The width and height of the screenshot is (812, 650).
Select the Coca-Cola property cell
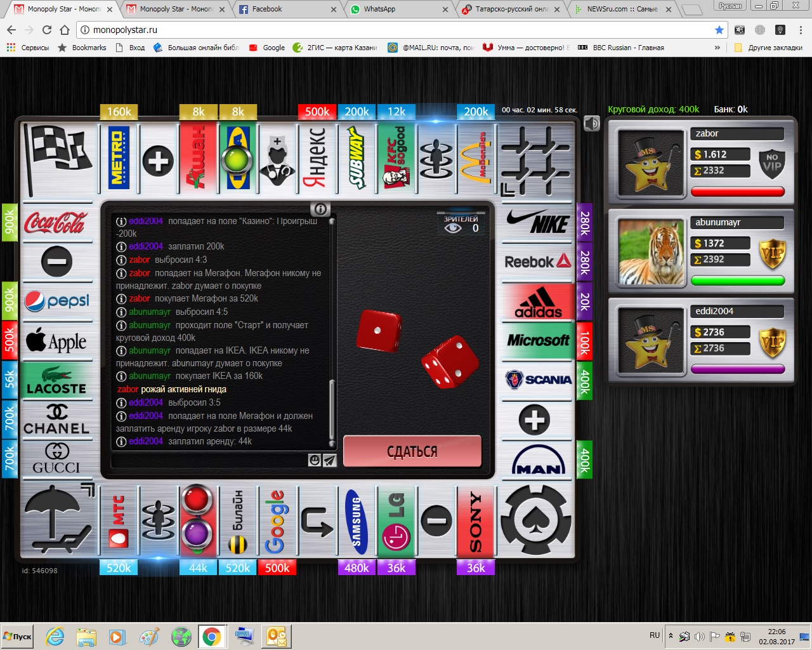57,223
